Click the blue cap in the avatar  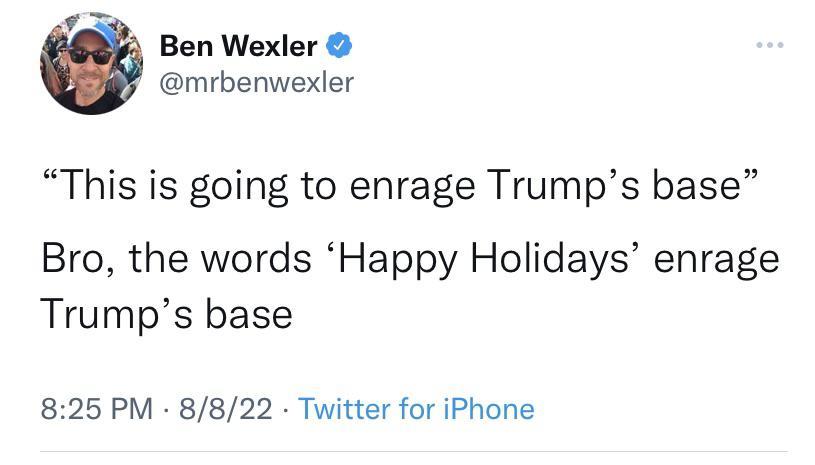pyautogui.click(x=92, y=31)
